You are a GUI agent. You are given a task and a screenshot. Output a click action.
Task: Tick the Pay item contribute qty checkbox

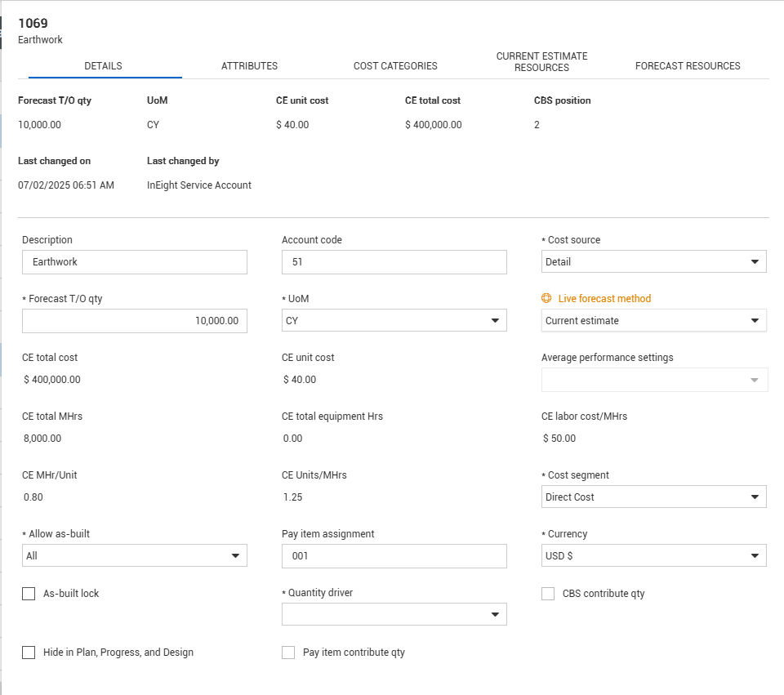(288, 653)
